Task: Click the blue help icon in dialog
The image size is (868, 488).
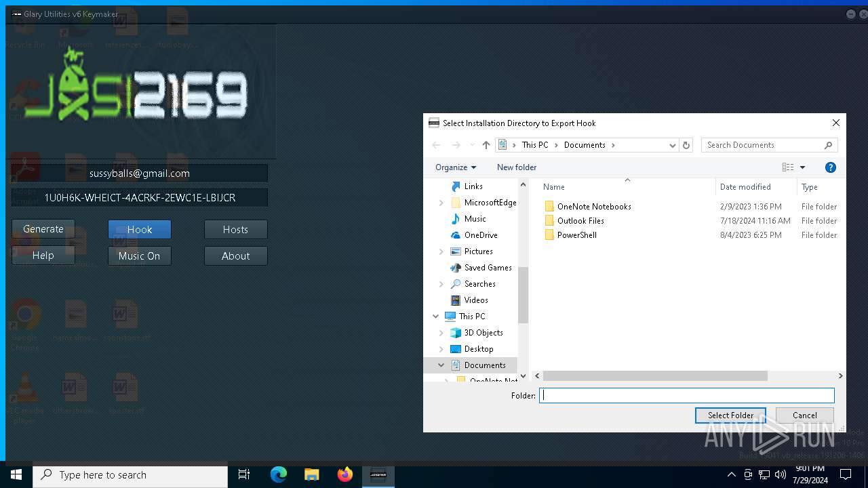Action: pos(831,167)
